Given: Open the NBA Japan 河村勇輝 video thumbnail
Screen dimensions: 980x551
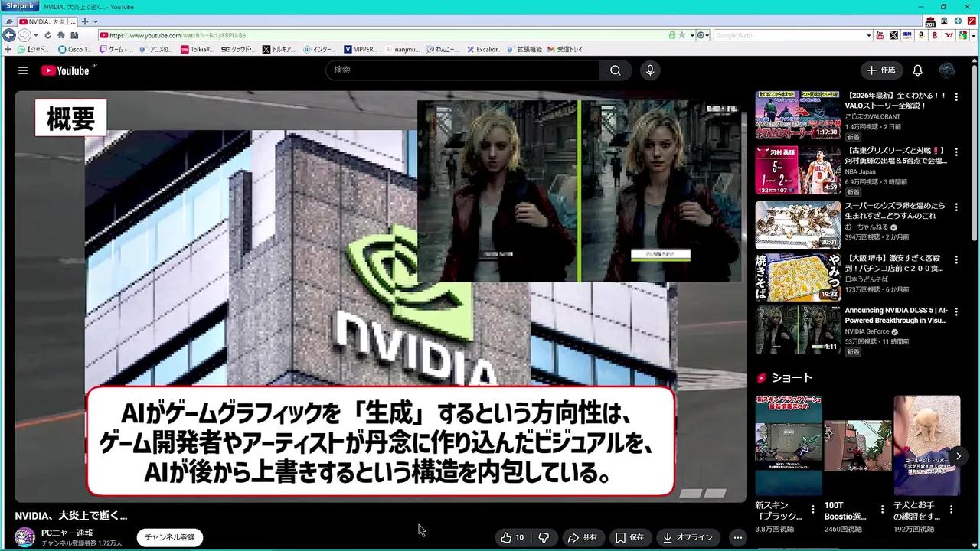Looking at the screenshot, I should click(x=798, y=170).
